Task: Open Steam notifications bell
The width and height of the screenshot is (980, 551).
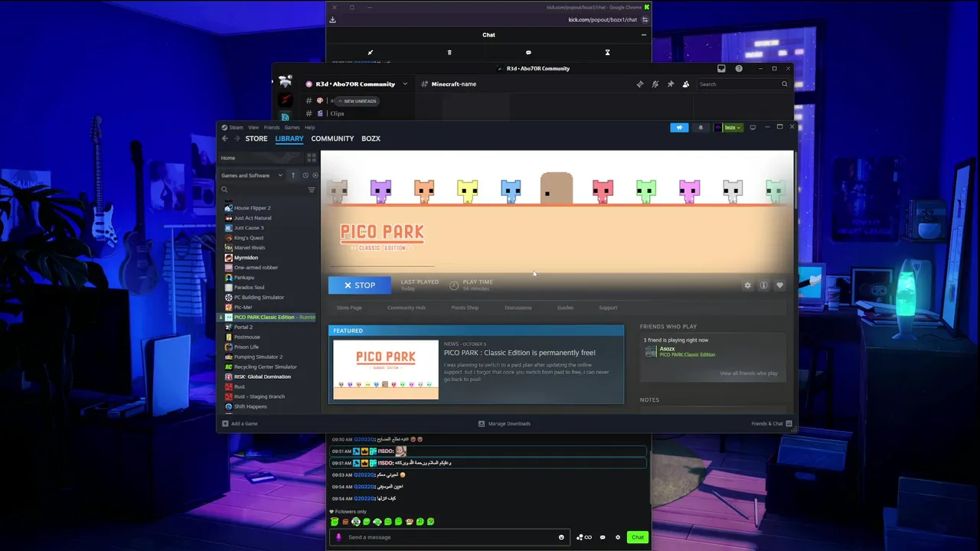Action: point(700,127)
